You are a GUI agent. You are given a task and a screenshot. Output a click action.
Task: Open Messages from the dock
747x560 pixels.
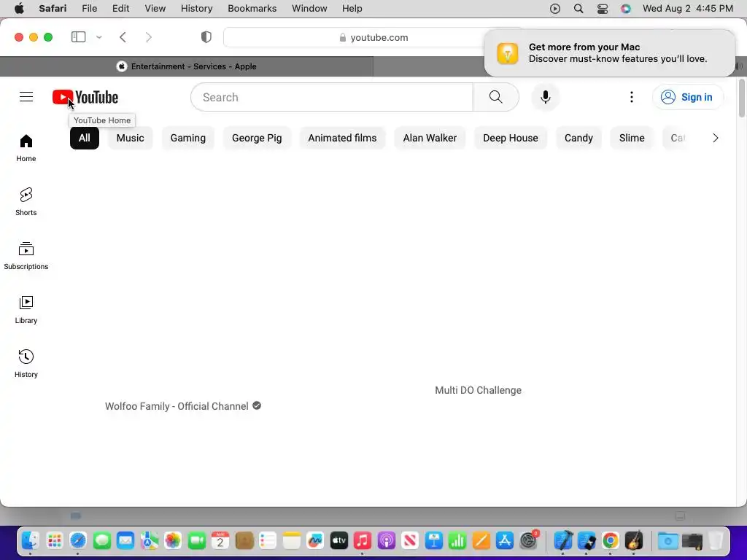click(102, 541)
